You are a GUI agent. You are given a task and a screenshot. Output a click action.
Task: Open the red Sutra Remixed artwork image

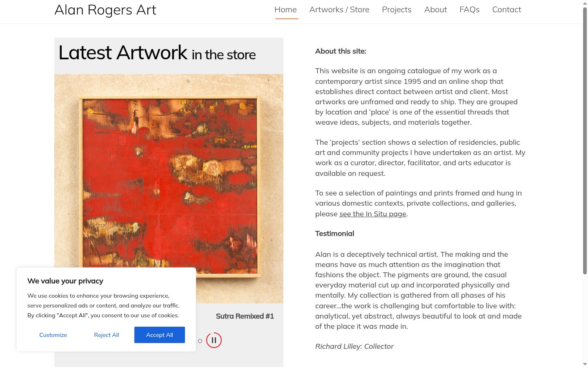169,188
